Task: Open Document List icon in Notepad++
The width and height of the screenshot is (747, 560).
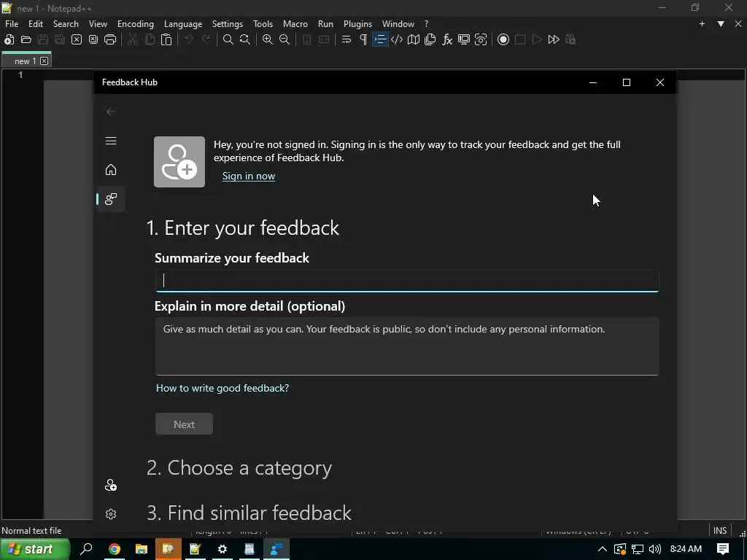Action: (430, 39)
